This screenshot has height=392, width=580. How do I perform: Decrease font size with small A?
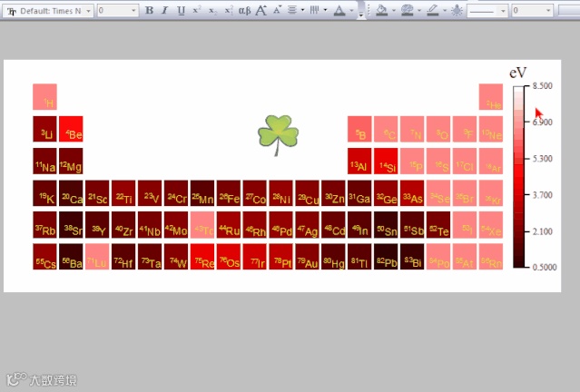click(x=277, y=10)
